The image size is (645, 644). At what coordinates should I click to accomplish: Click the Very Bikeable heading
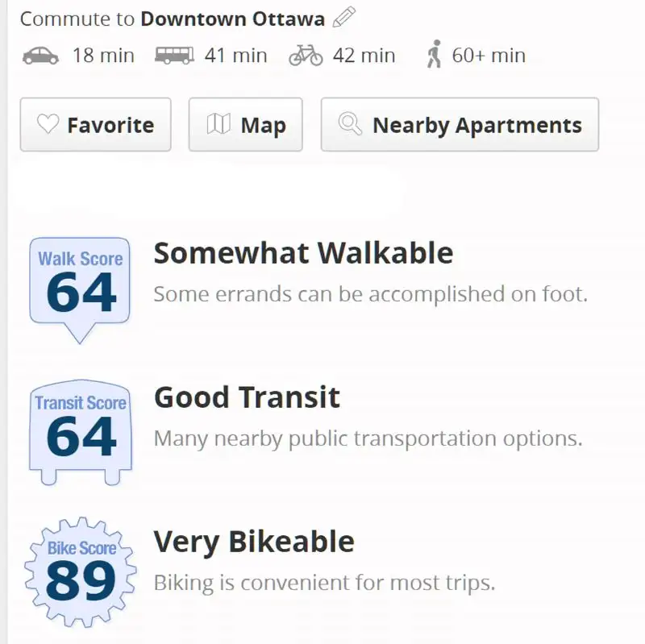pyautogui.click(x=254, y=542)
